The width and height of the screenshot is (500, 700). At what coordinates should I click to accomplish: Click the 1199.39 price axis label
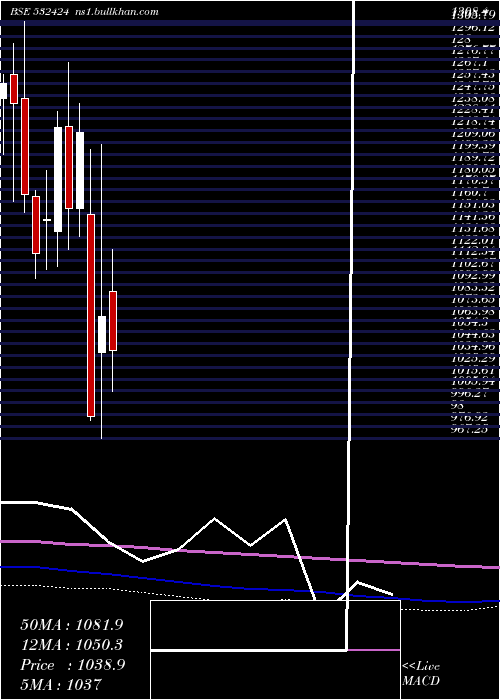click(x=473, y=146)
